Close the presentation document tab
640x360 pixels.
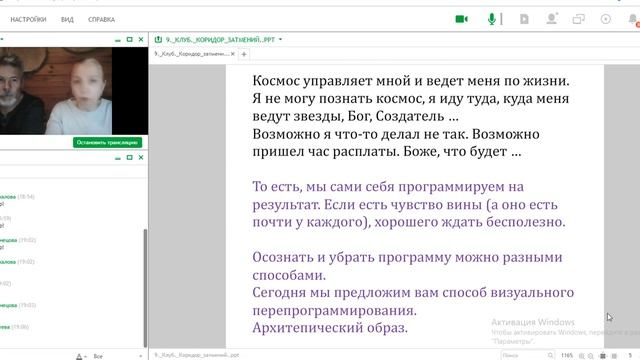(x=233, y=54)
